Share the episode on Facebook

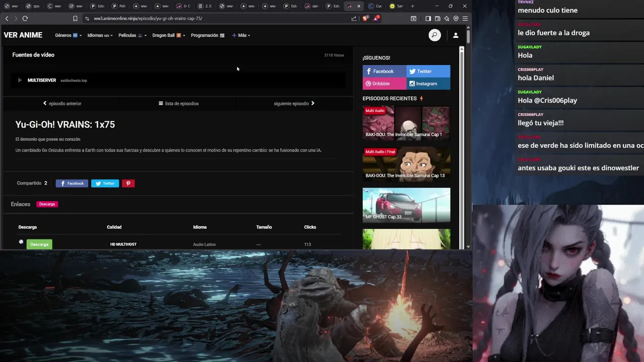pyautogui.click(x=72, y=184)
